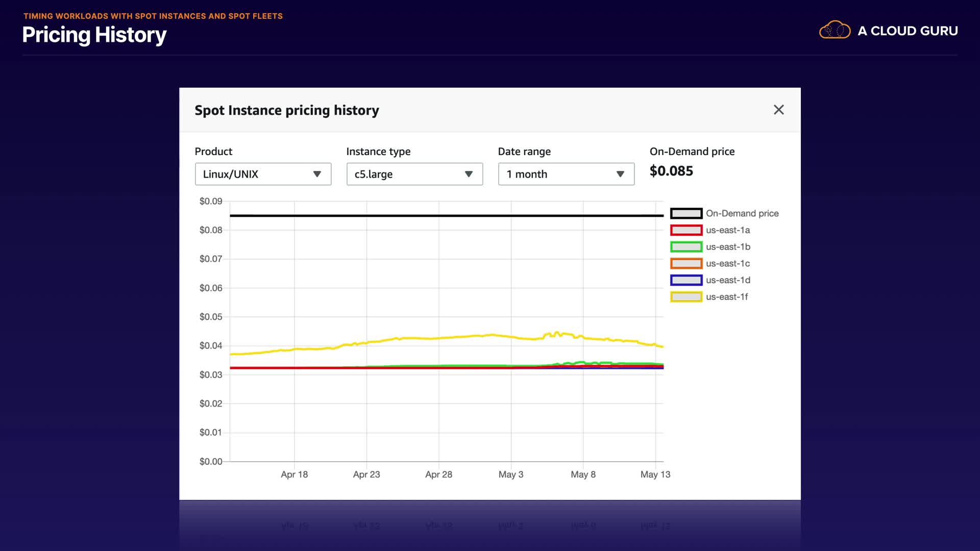Click the On-Demand price legend label
Image resolution: width=980 pixels, height=551 pixels.
coord(742,213)
